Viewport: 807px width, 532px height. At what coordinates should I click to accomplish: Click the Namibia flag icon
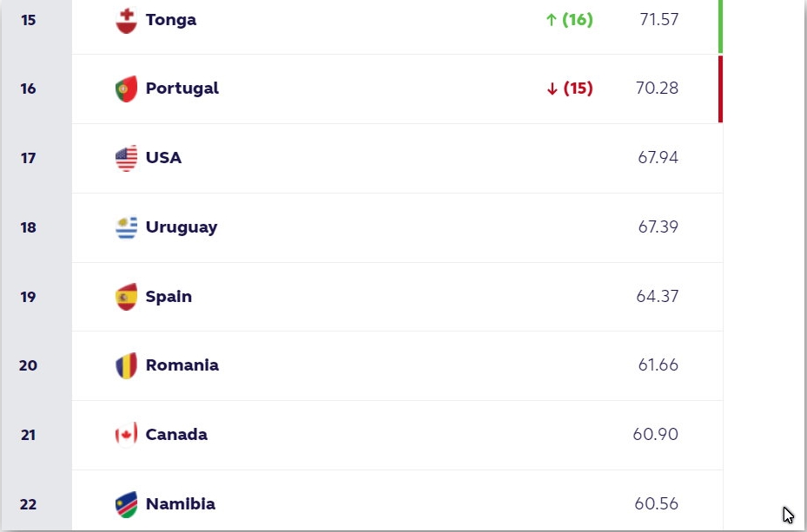127,504
